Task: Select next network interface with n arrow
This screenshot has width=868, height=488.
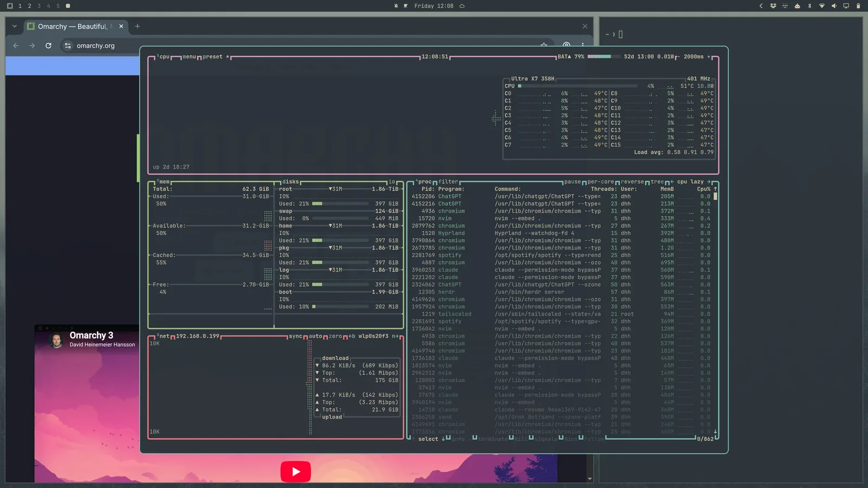Action: pyautogui.click(x=395, y=336)
